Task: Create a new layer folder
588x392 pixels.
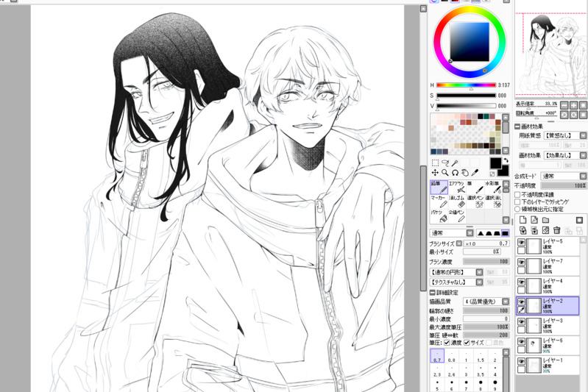Action: [x=545, y=220]
